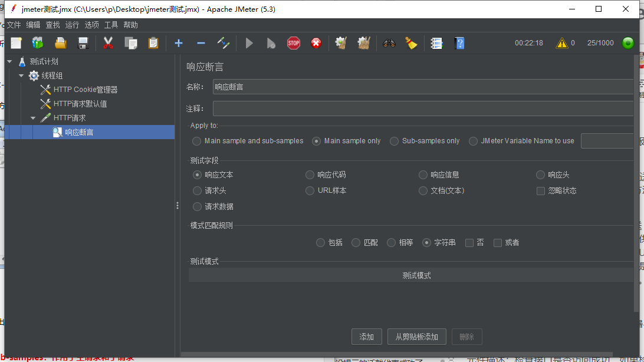Click the Shutdown red X icon
Image resolution: width=644 pixels, height=362 pixels.
pos(316,43)
